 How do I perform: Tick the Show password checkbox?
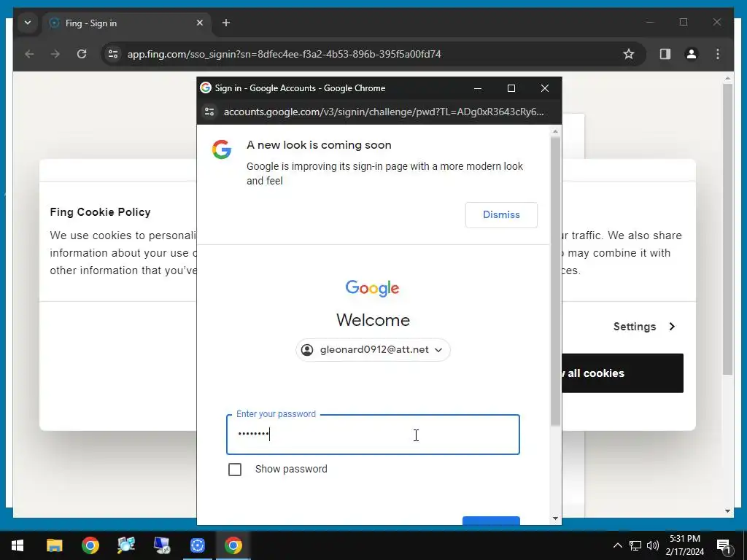(235, 470)
